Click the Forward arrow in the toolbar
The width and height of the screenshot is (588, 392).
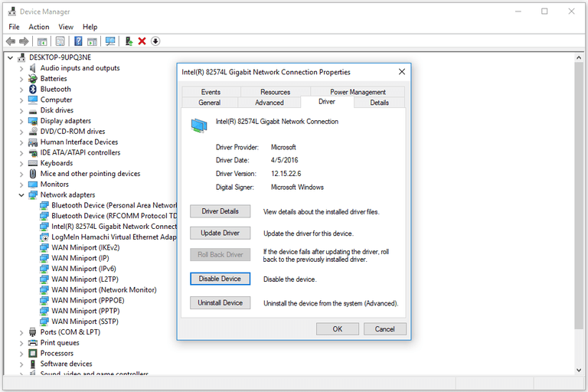[x=24, y=41]
